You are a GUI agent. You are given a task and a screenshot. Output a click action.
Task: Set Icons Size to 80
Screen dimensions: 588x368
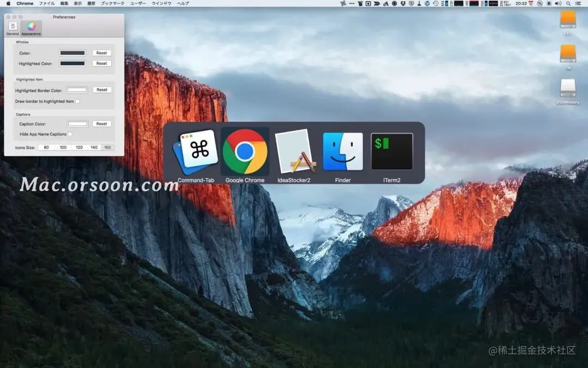[46, 148]
